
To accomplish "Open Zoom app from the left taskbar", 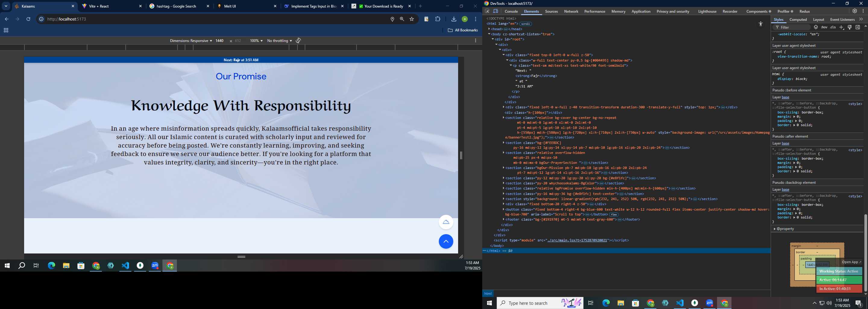I will click(x=155, y=266).
